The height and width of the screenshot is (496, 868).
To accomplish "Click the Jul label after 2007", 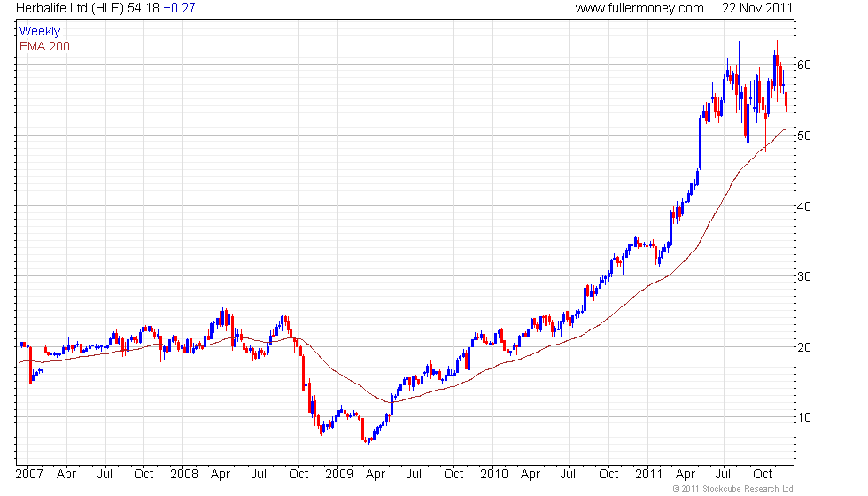I will coord(105,475).
